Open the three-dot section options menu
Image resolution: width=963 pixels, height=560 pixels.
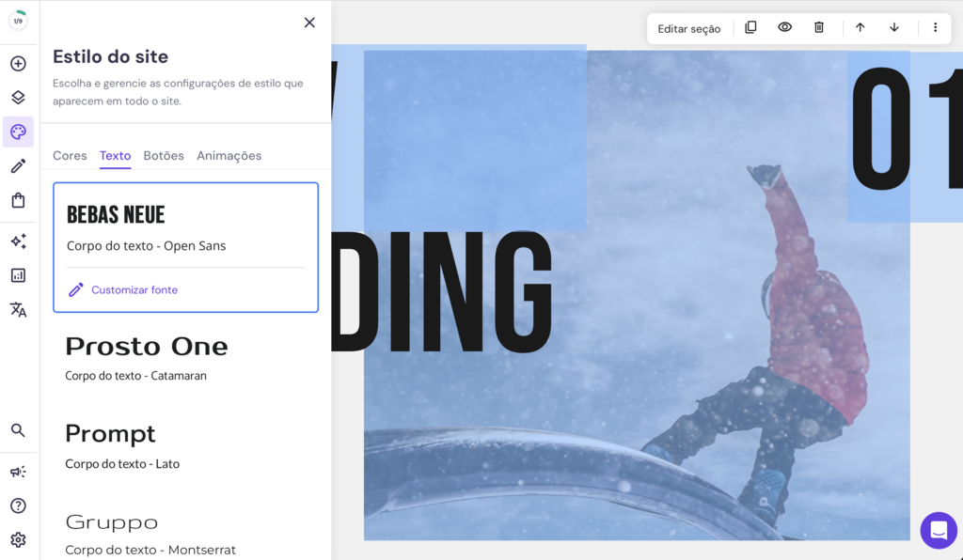[x=935, y=28]
